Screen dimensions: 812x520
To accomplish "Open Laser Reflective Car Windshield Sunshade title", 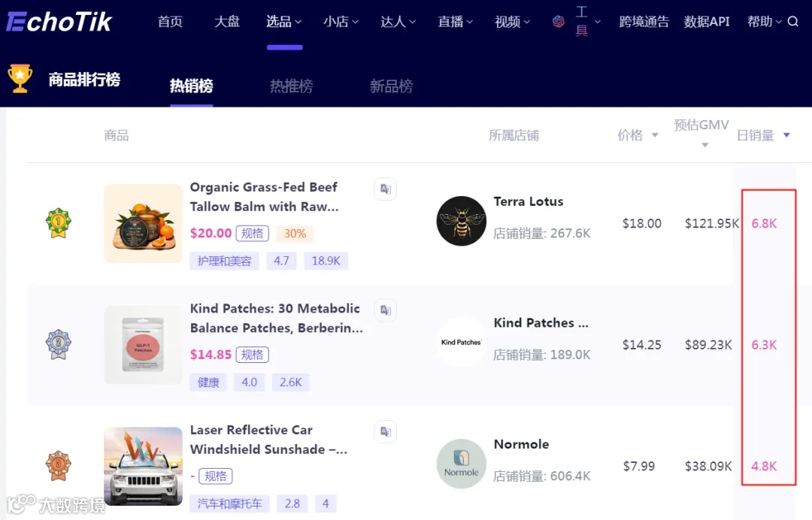I will point(268,440).
